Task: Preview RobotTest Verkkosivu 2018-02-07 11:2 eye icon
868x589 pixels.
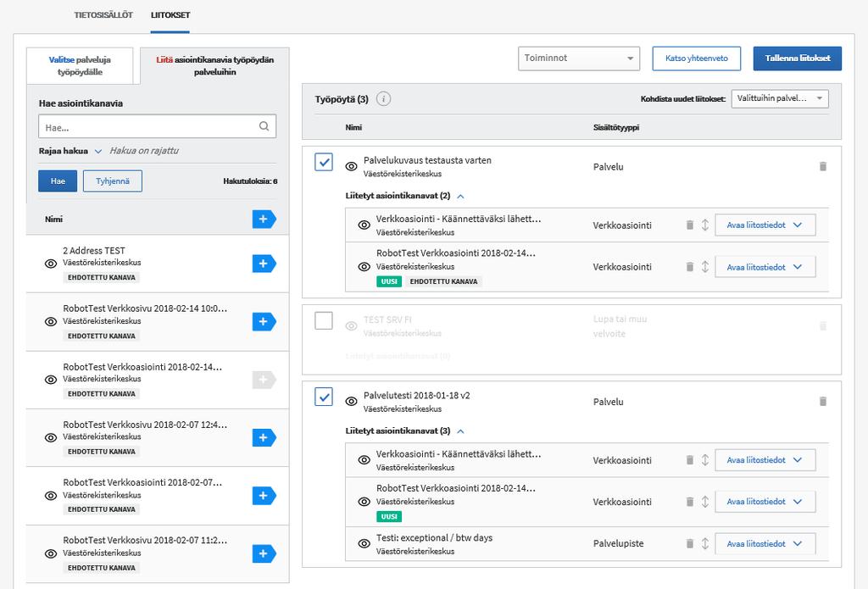Action: point(50,553)
